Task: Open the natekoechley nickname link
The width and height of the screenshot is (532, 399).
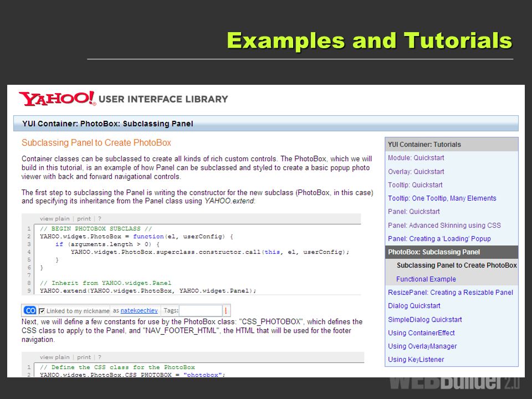Action: pos(139,310)
